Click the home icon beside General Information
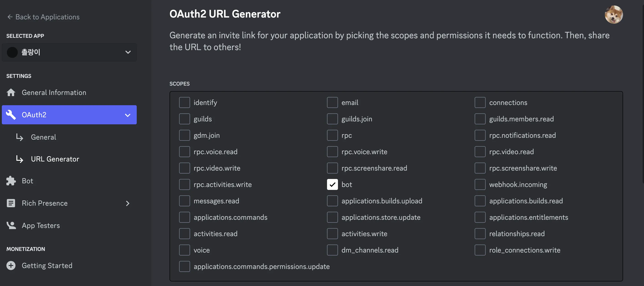 [11, 92]
